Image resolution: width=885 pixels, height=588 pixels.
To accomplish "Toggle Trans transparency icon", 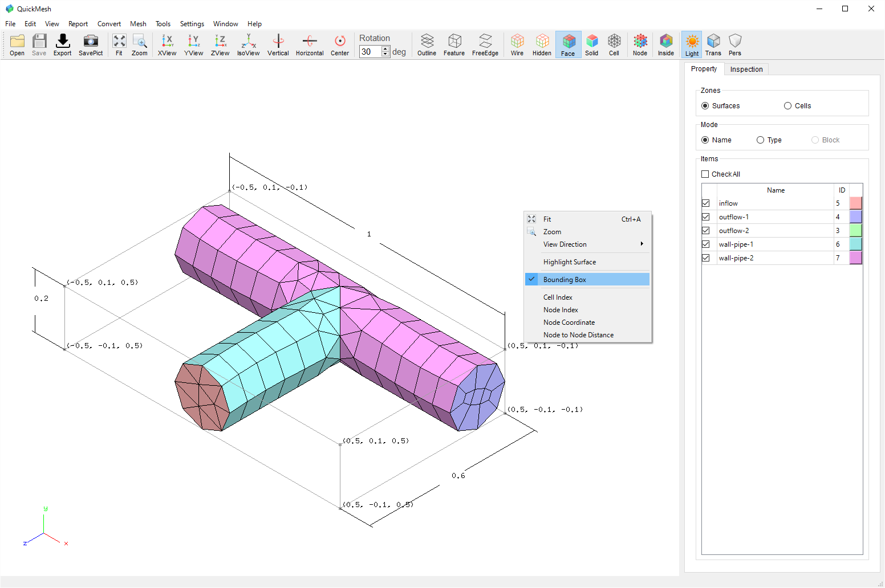I will click(713, 44).
